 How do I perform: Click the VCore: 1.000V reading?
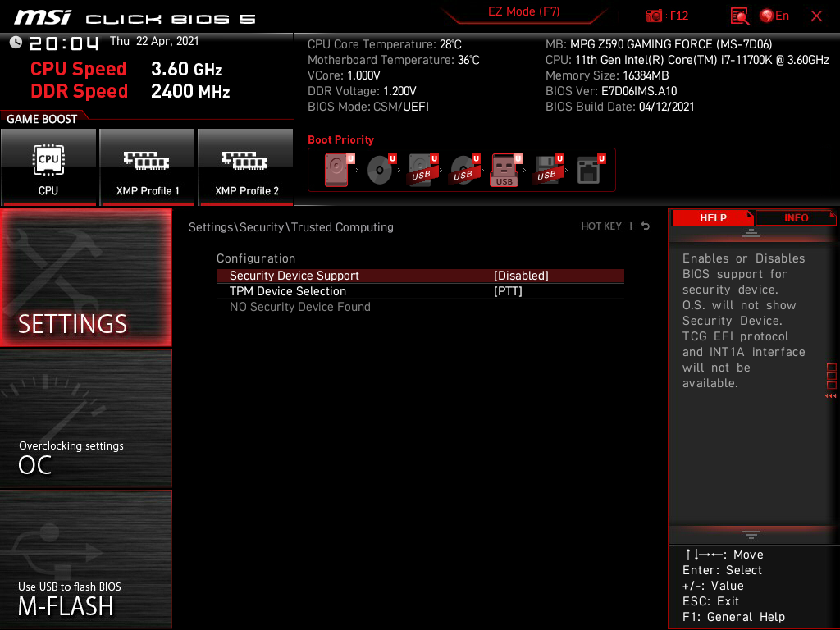pos(344,75)
